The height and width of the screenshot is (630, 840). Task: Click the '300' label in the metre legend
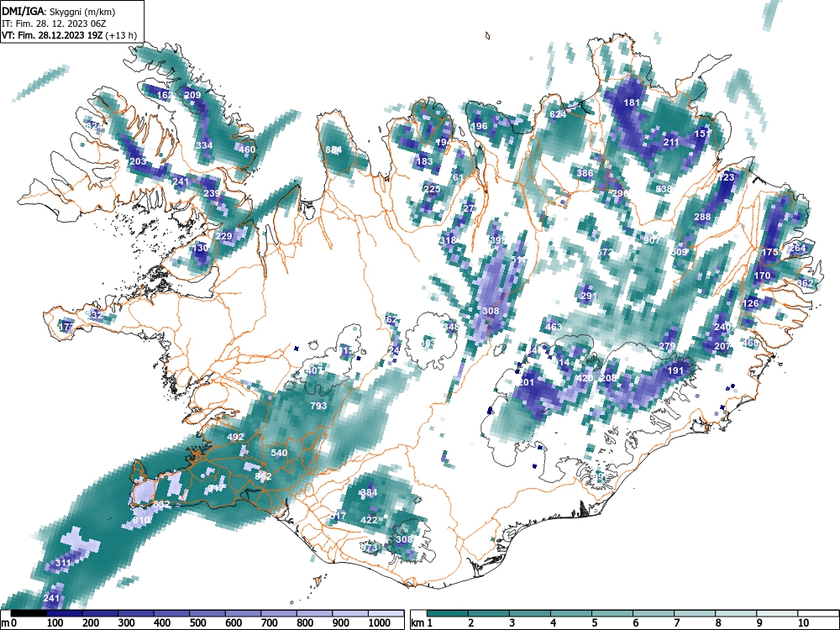click(127, 622)
